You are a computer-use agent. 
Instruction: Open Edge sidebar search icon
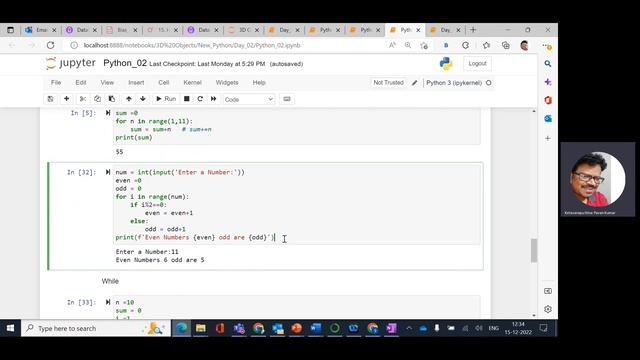pos(548,64)
